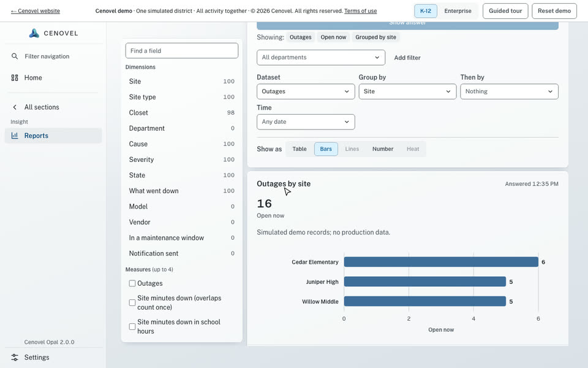Show the result as Number
Viewport: 588px width, 368px height.
[x=382, y=149]
